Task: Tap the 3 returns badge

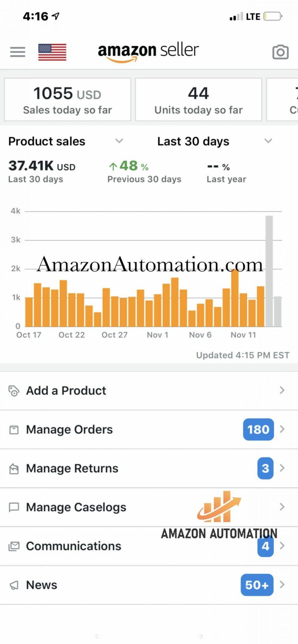Action: tap(265, 468)
